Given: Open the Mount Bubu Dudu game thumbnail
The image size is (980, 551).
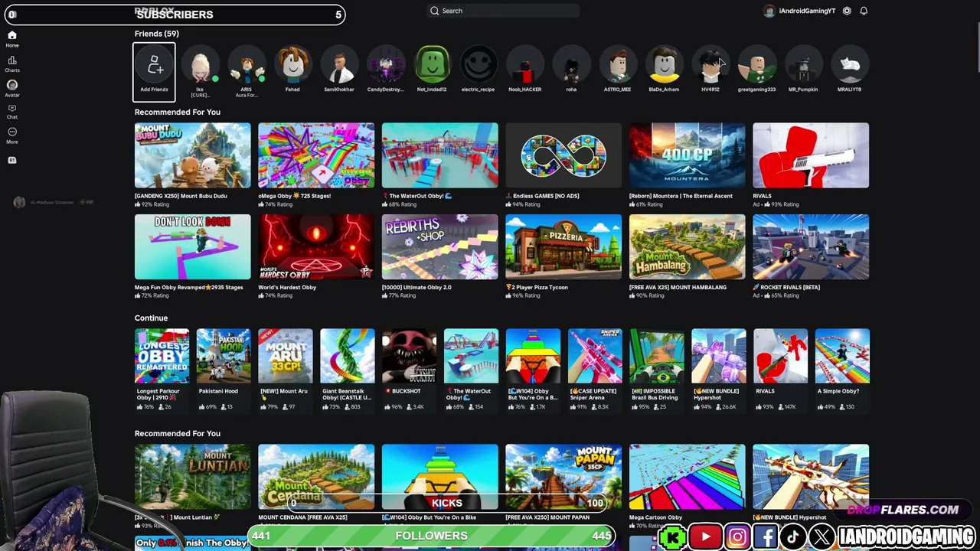Looking at the screenshot, I should (192, 155).
